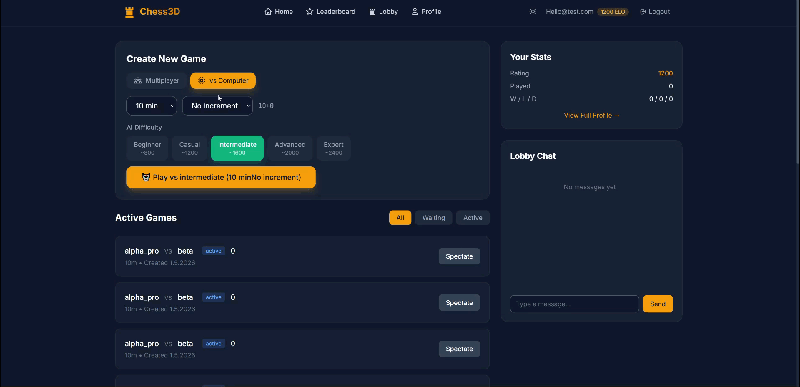Open the Profile nav item
800x387 pixels.
pyautogui.click(x=427, y=12)
